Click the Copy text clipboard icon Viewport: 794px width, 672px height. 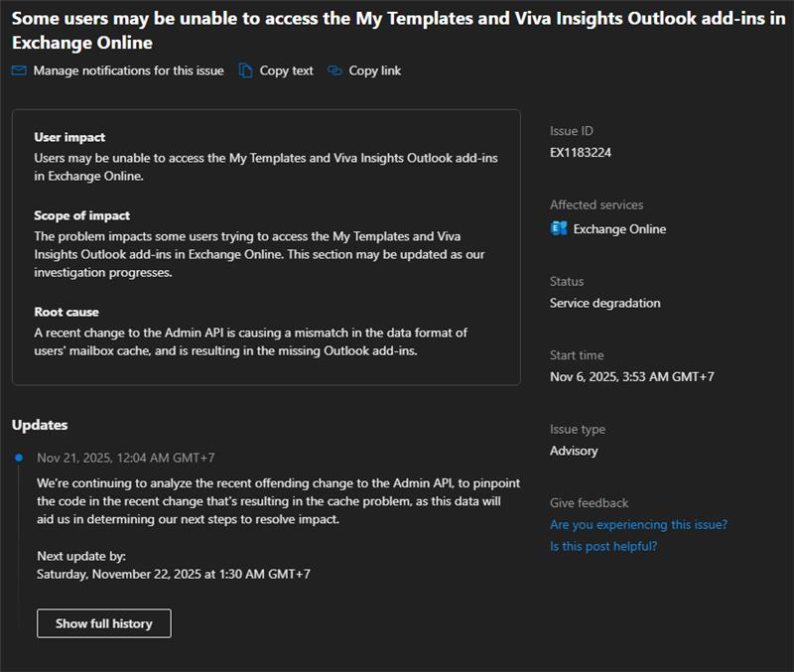tap(246, 70)
